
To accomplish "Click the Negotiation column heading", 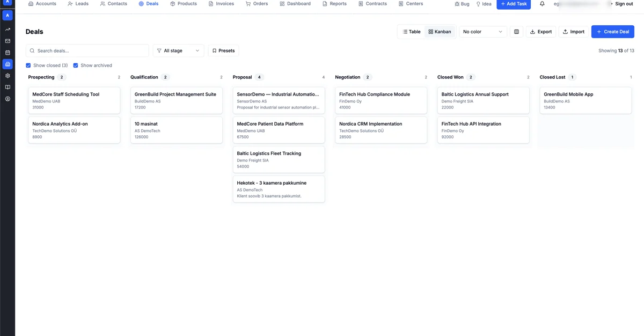I will [x=348, y=77].
